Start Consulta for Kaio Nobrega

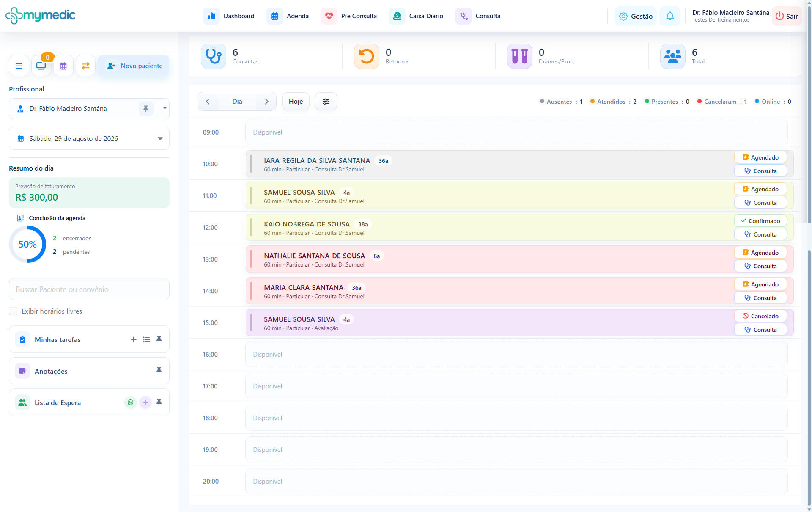(760, 234)
